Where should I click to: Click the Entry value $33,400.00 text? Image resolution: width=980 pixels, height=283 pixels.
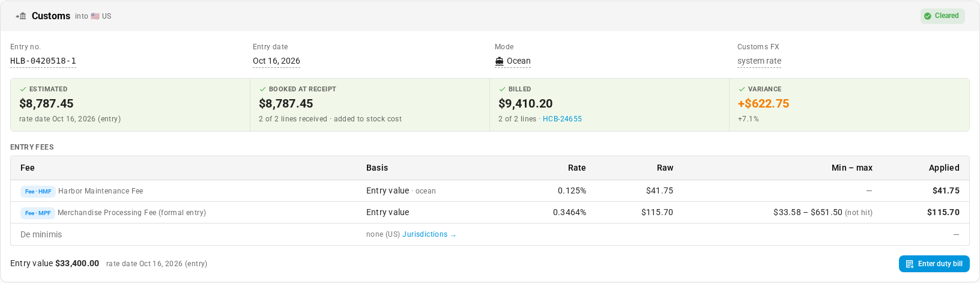click(x=55, y=263)
